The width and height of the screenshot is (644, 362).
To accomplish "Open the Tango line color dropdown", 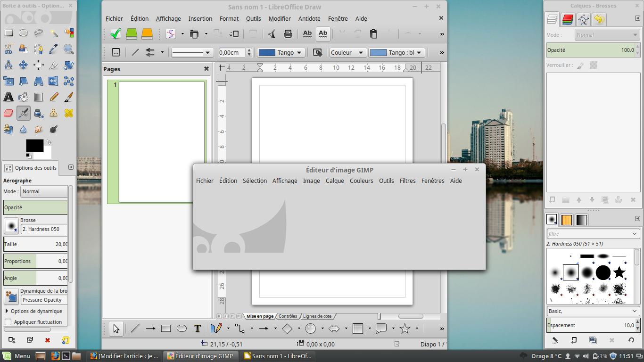I will 281,52.
